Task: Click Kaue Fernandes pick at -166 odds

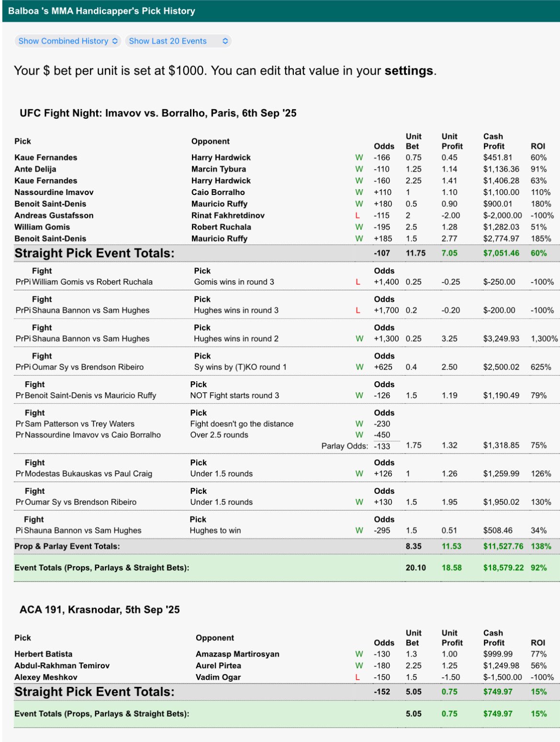Action: click(45, 158)
